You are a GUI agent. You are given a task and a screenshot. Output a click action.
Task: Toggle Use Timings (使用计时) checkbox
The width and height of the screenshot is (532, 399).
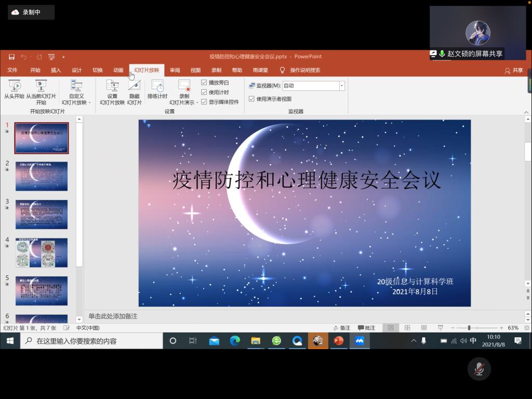point(204,92)
